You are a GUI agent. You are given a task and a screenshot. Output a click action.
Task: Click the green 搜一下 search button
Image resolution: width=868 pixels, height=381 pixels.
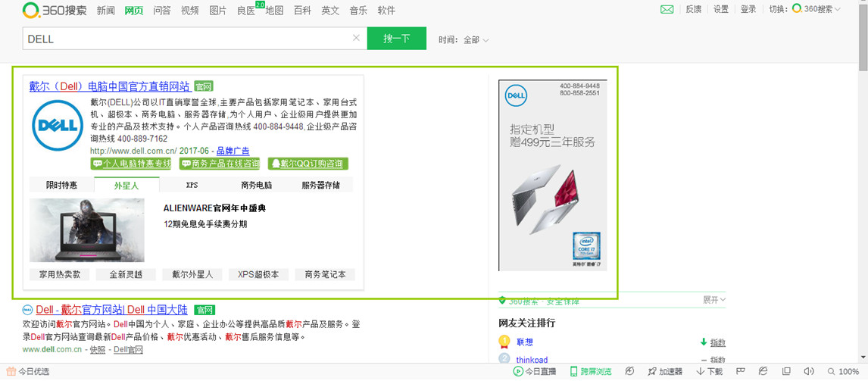click(x=397, y=38)
